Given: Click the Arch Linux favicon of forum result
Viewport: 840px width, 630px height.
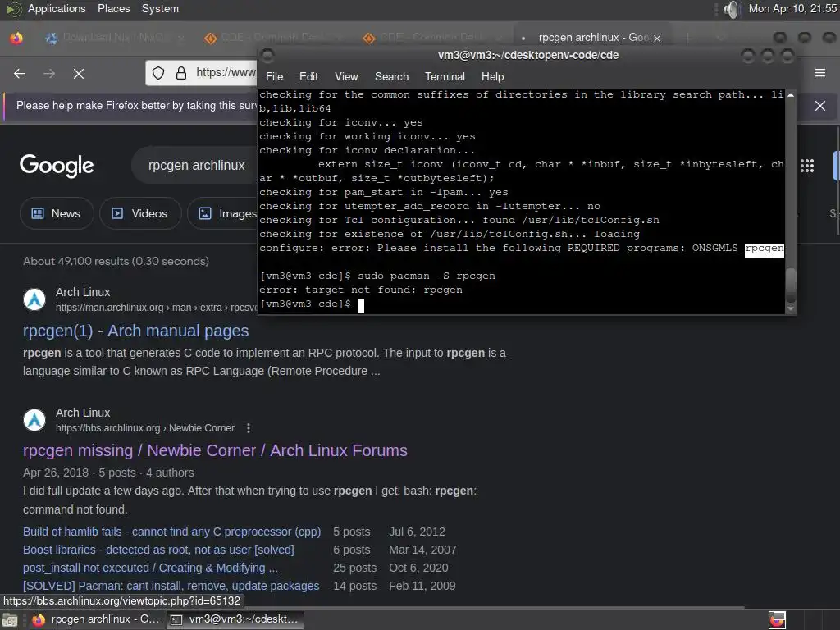Looking at the screenshot, I should click(x=34, y=420).
